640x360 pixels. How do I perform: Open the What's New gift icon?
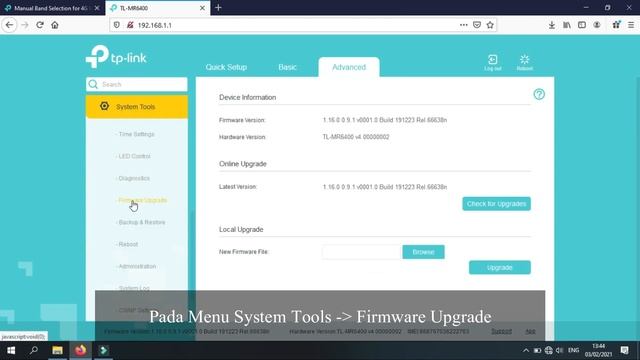pos(616,25)
